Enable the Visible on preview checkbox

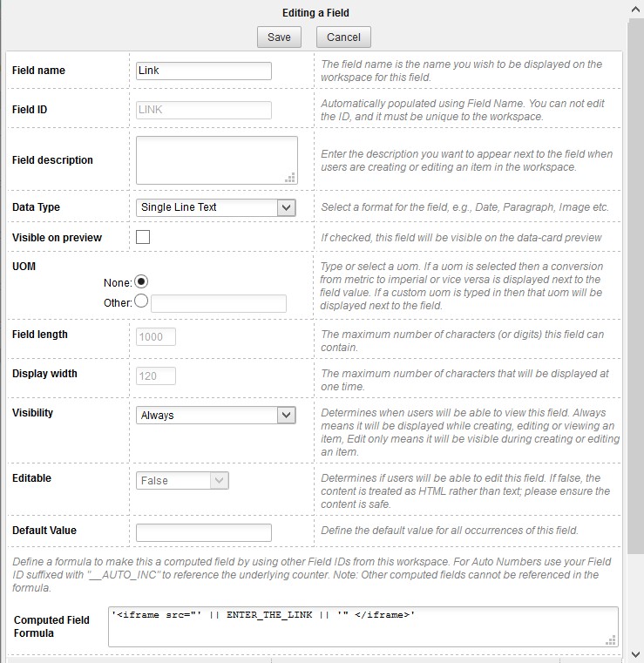click(143, 237)
